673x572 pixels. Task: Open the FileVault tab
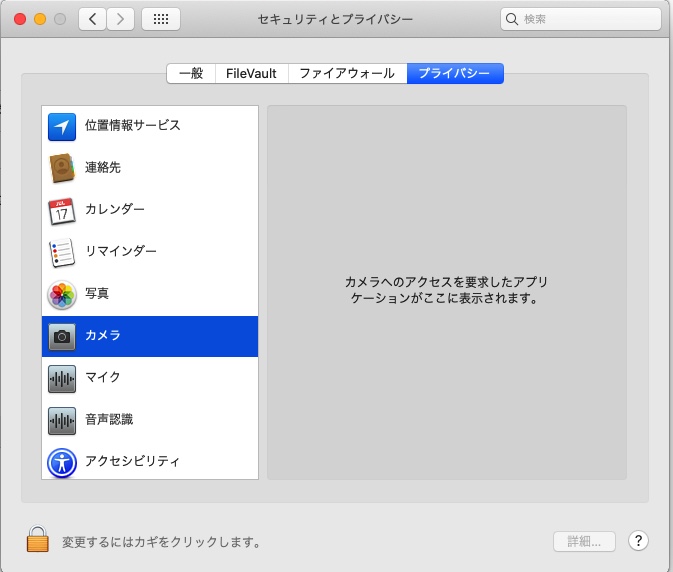(x=251, y=73)
